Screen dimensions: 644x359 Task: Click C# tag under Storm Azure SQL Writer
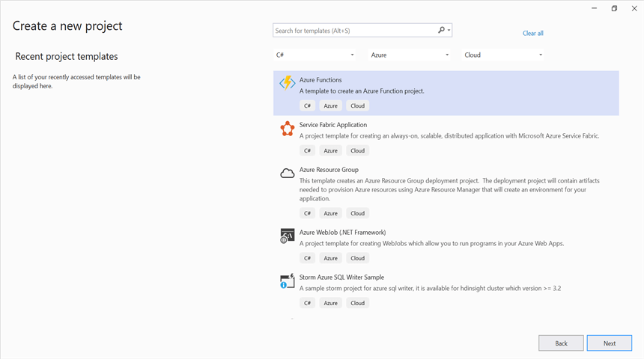[x=307, y=303]
